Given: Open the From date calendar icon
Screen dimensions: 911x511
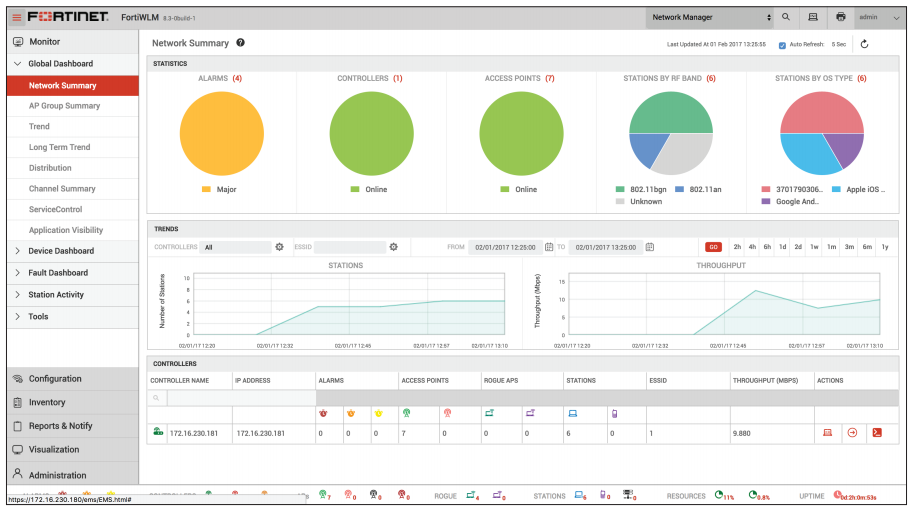Looking at the screenshot, I should (549, 247).
